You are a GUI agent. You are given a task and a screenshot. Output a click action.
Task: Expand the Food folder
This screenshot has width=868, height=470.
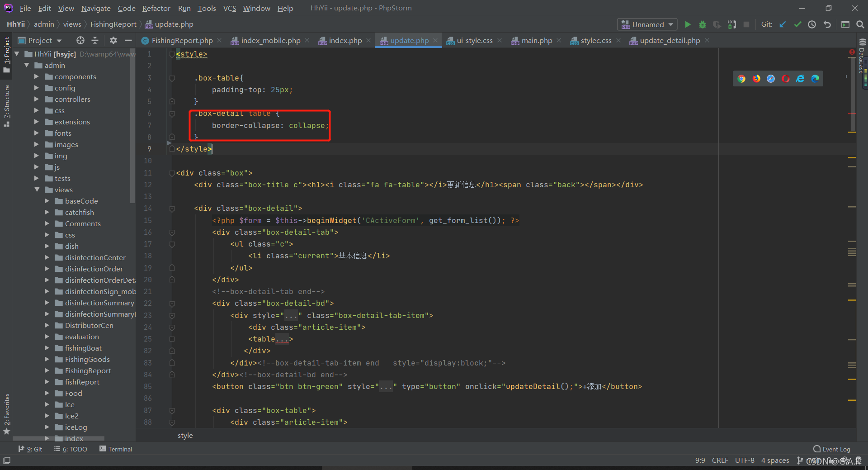(47, 393)
